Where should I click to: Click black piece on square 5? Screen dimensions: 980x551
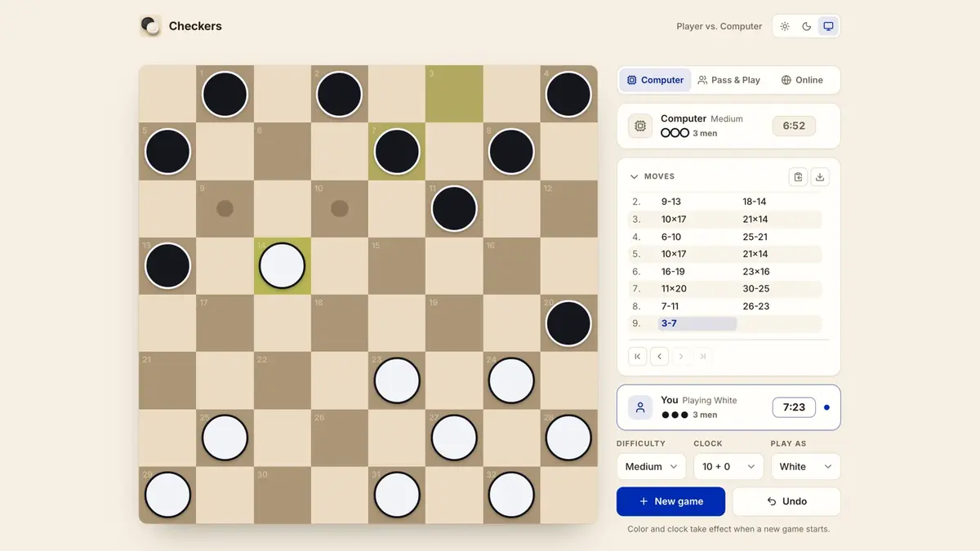pyautogui.click(x=167, y=151)
